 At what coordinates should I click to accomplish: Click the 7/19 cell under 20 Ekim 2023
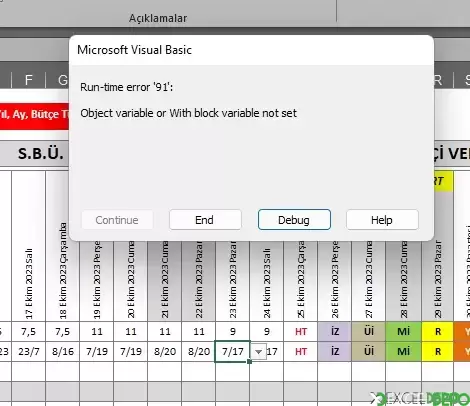(x=131, y=351)
